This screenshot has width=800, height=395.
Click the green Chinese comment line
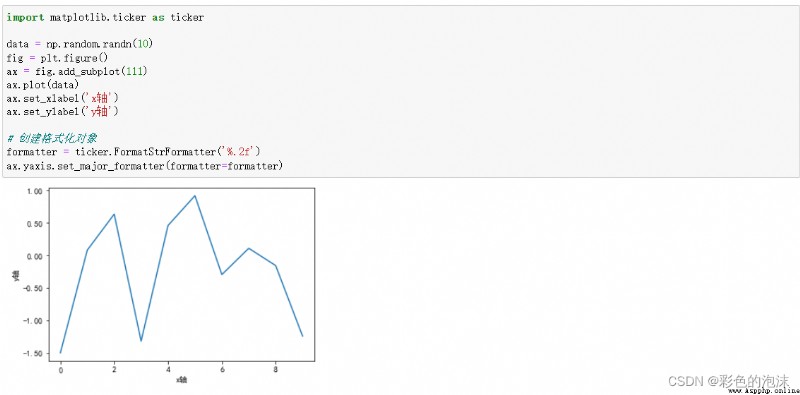coord(52,138)
